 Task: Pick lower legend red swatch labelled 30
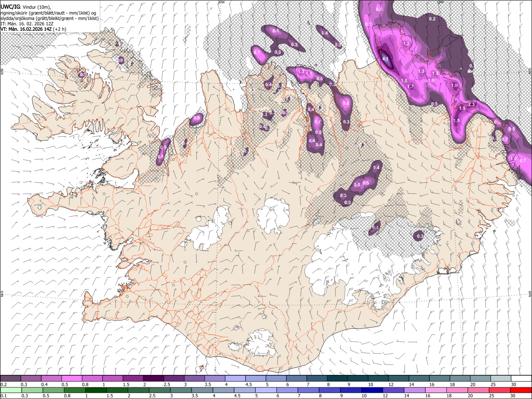pyautogui.click(x=520, y=390)
